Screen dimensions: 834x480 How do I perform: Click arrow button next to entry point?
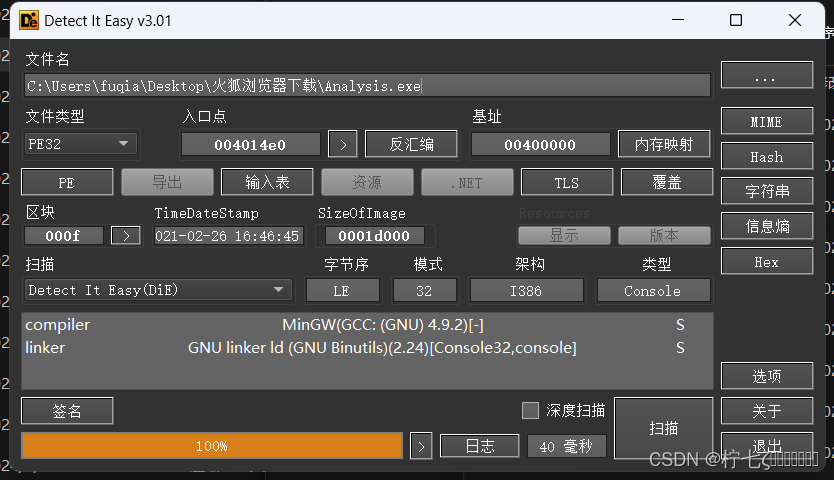tap(343, 144)
